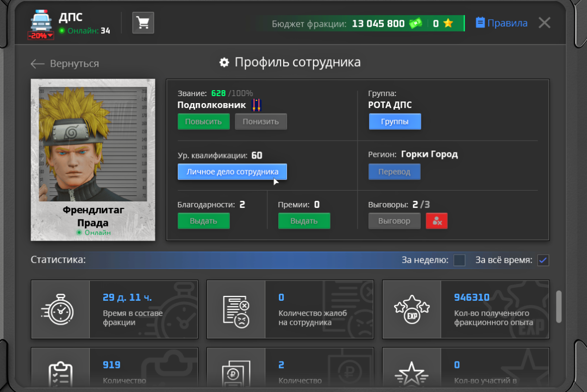
Task: Click Вернуться to go back
Action: click(74, 64)
